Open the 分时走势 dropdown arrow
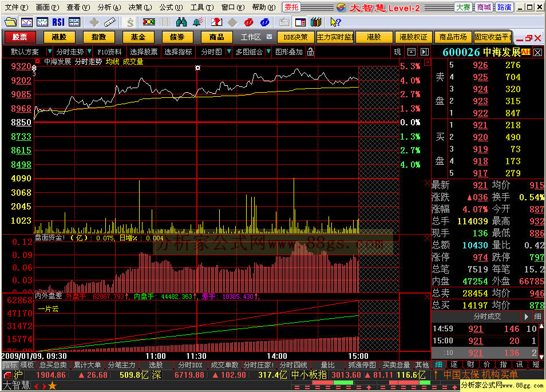Screen dimensions: 546x392 pos(89,52)
